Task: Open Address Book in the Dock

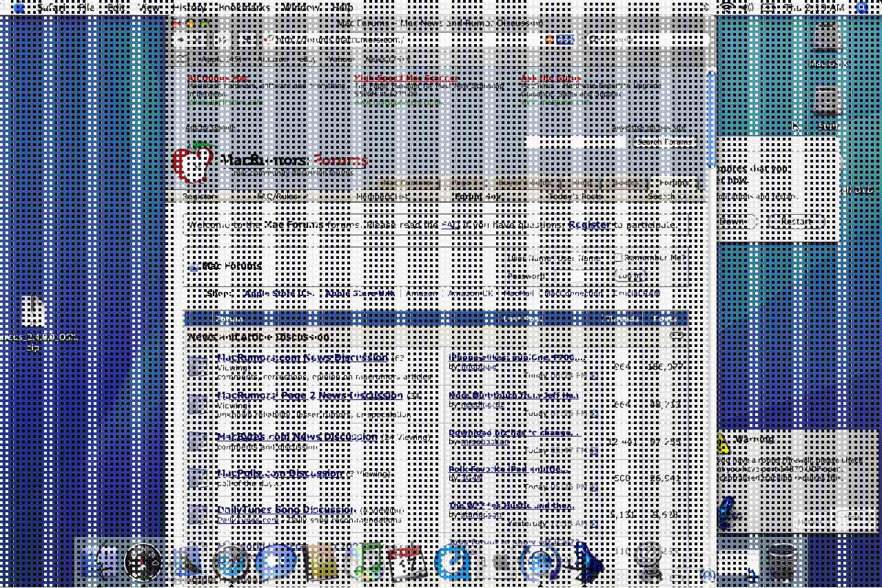Action: (320, 563)
